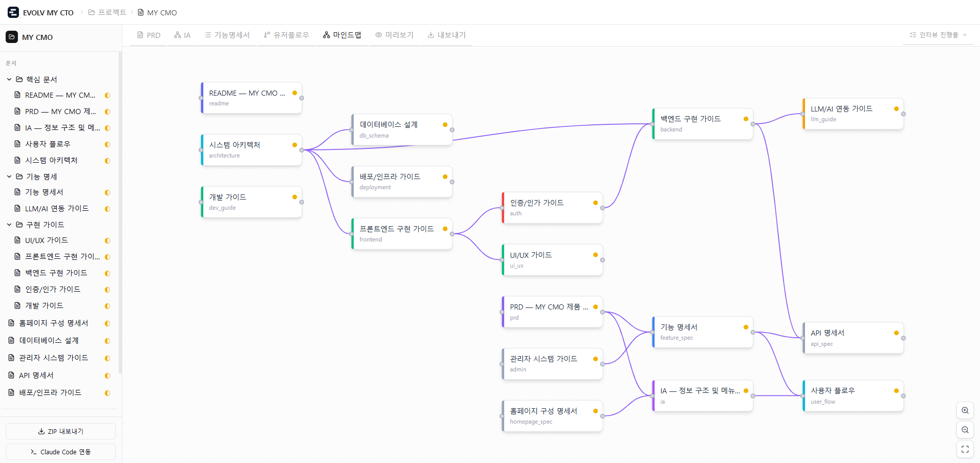Open the 인터뷰 진행률 dropdown

pos(938,35)
